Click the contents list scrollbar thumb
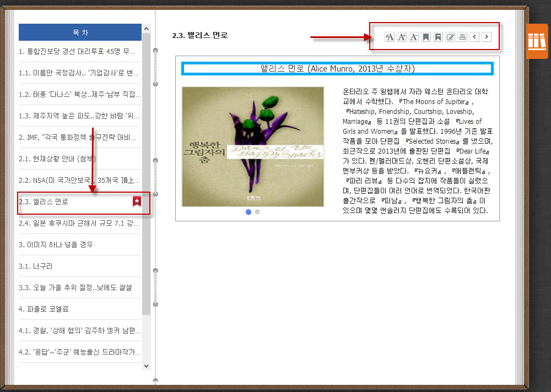The height and width of the screenshot is (392, 551). point(147,174)
